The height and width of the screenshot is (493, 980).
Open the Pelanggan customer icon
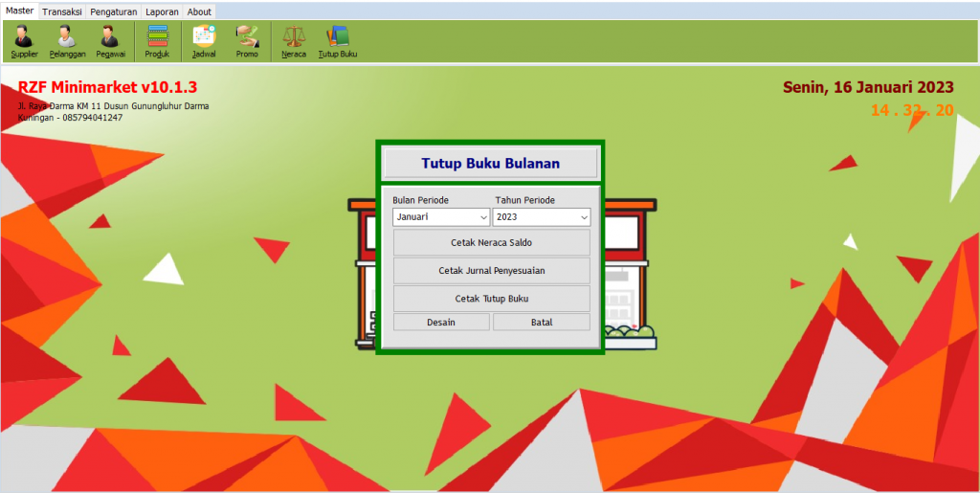pos(67,41)
